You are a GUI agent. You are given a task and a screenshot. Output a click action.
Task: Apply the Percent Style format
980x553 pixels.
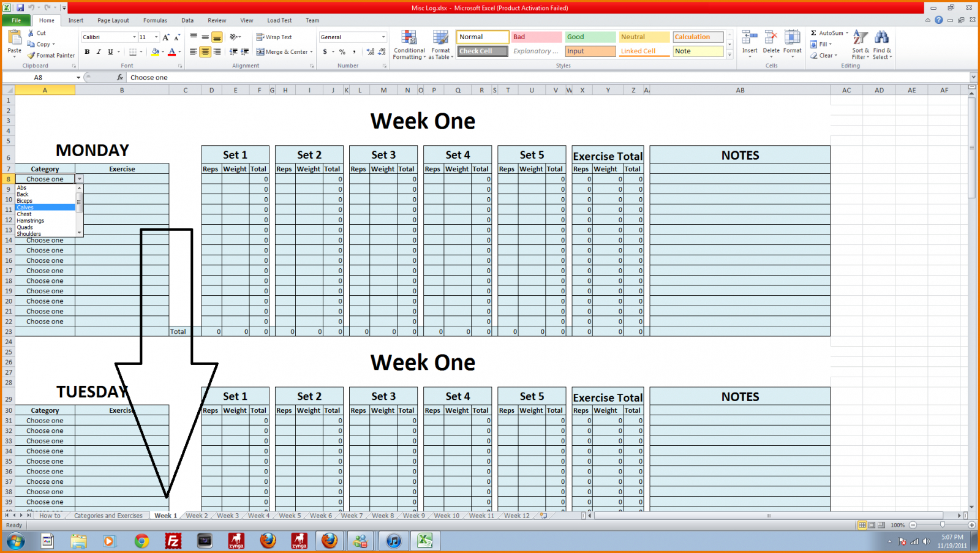(342, 52)
